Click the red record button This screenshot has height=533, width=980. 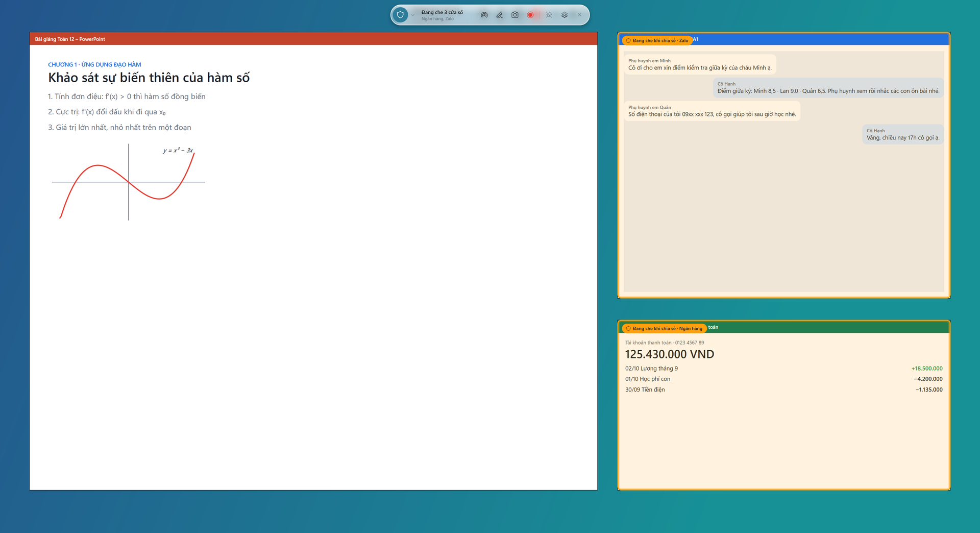[x=530, y=15]
